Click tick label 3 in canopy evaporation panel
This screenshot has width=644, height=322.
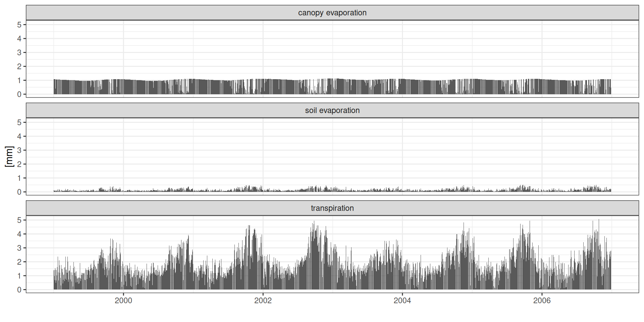tap(19, 53)
